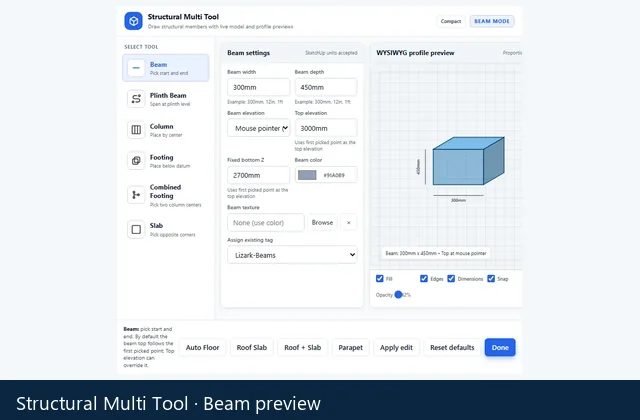Open the Beam elevation dropdown

(258, 128)
